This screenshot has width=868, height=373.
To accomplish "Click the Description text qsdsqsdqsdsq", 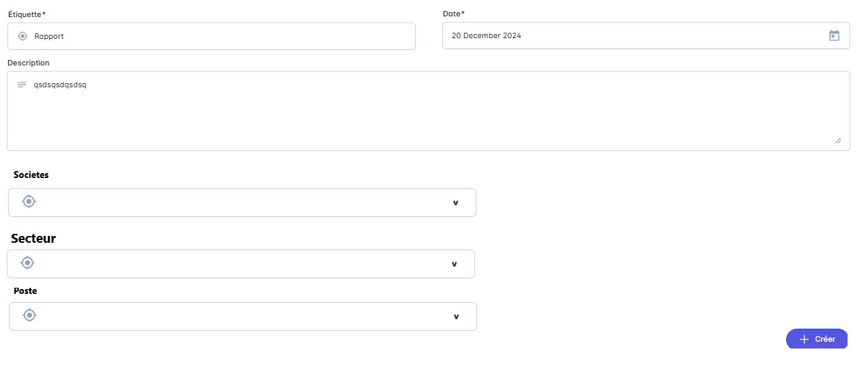I will [60, 85].
